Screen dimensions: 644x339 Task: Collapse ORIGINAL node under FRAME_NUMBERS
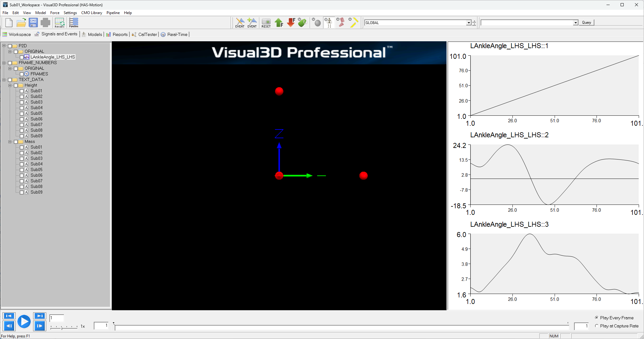[10, 68]
